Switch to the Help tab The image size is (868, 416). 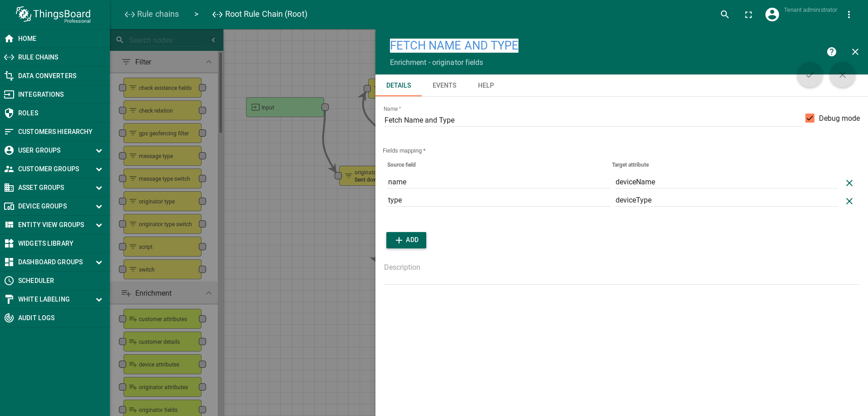point(486,85)
